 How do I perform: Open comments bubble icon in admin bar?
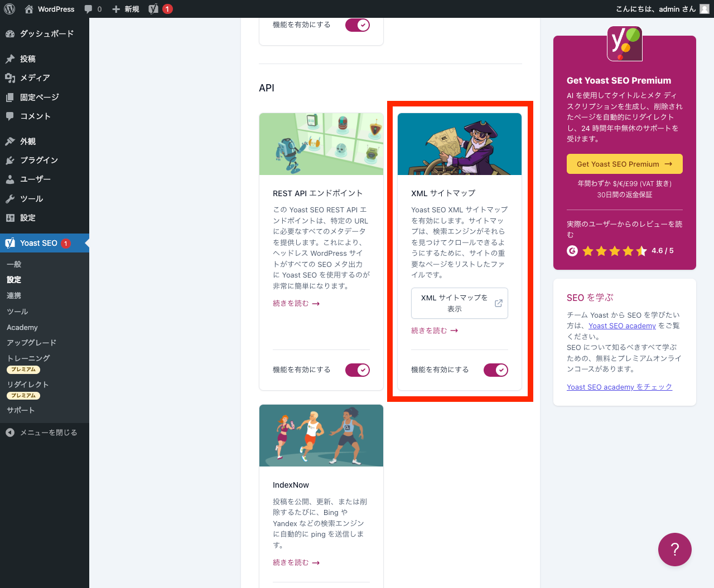[x=93, y=9]
